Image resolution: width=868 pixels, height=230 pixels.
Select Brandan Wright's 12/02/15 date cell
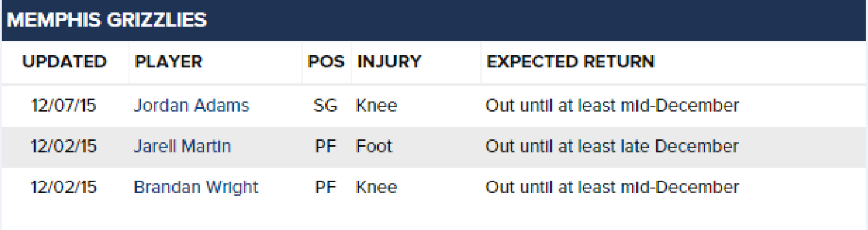(x=64, y=188)
